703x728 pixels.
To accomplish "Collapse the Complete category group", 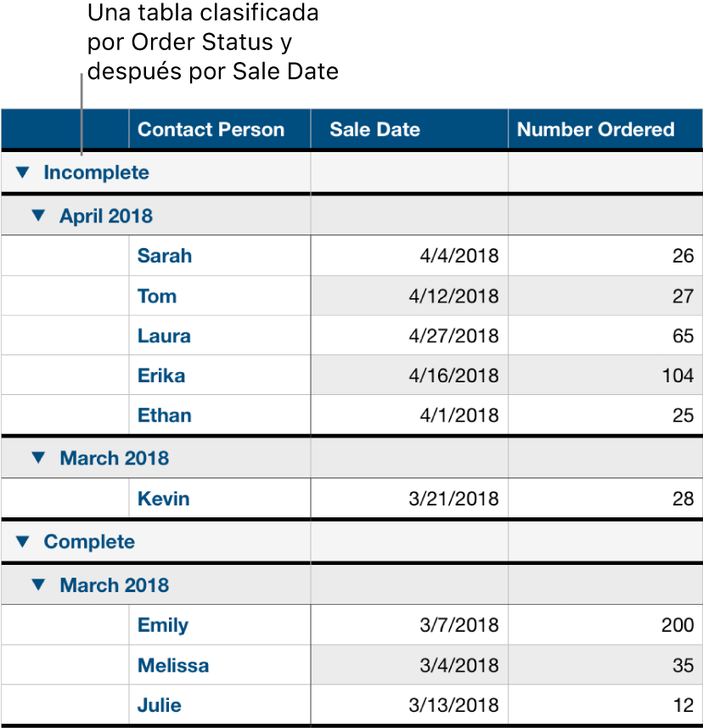I will [x=23, y=541].
